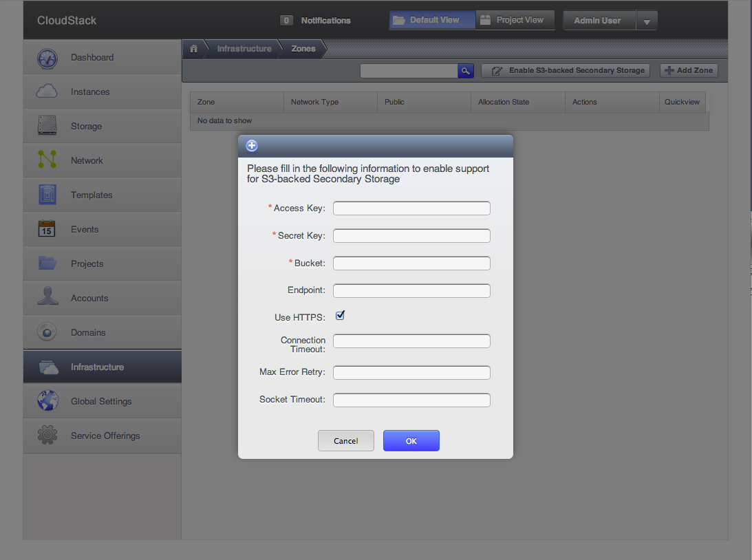Click the Allocation State column header

[x=518, y=102]
